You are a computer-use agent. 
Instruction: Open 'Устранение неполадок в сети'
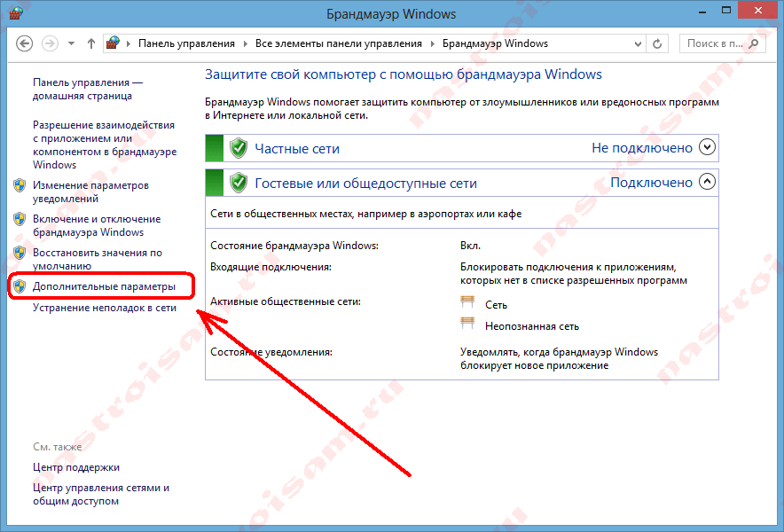point(105,308)
